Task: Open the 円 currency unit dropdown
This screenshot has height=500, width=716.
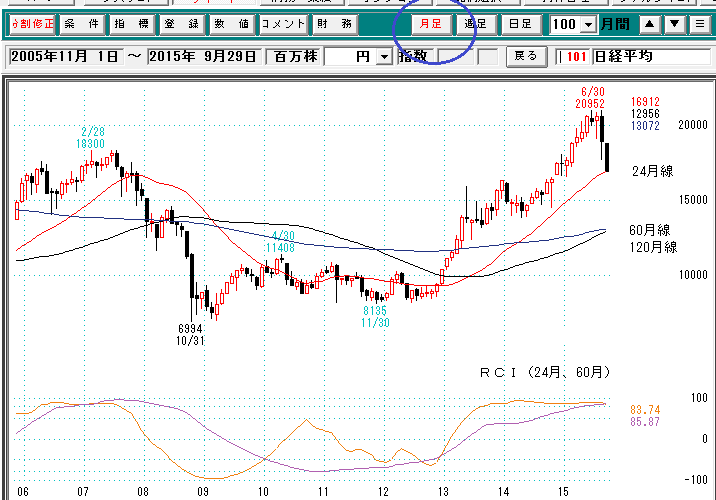Action: click(x=384, y=57)
